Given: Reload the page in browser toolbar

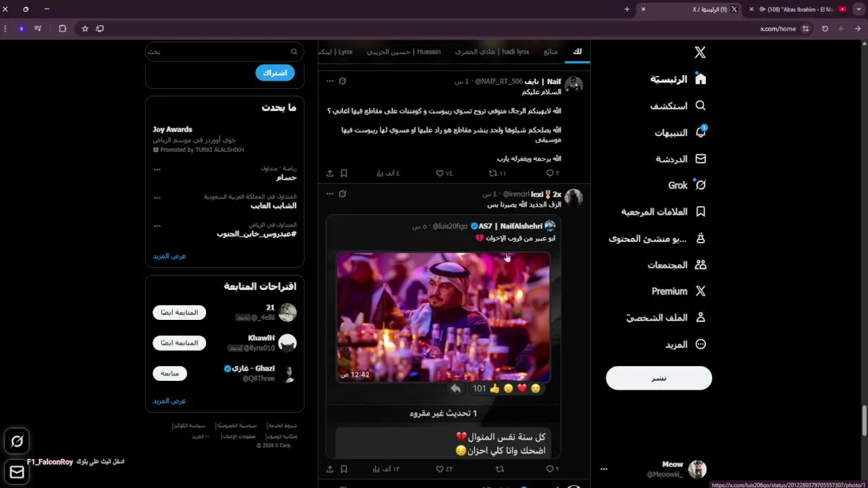Looking at the screenshot, I should point(825,28).
